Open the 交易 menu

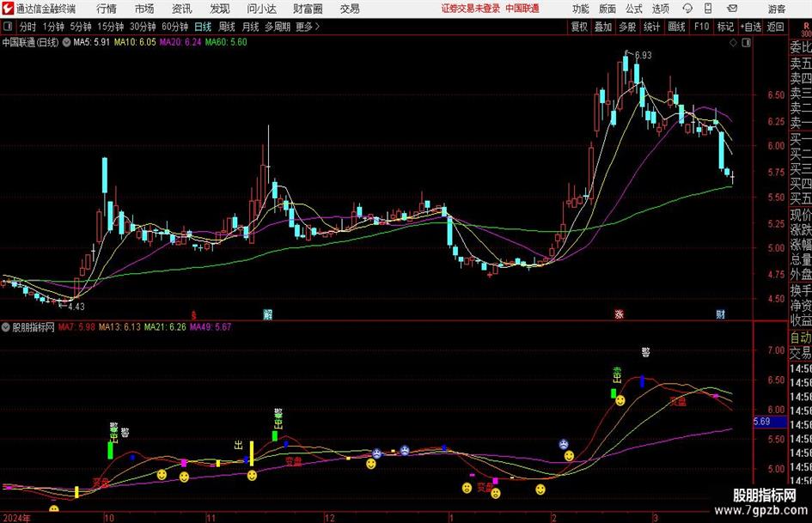(350, 9)
